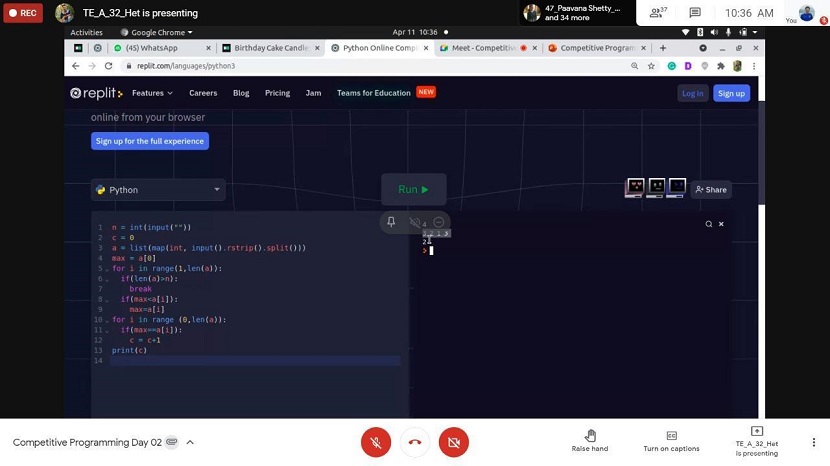Expand meeting details next to title
Screen dimensions: 830x466
click(190, 442)
